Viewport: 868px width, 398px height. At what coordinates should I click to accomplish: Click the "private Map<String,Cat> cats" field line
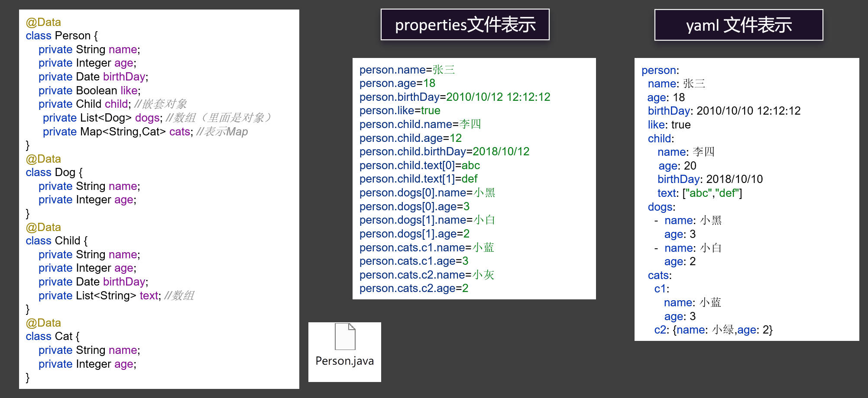[x=145, y=132]
